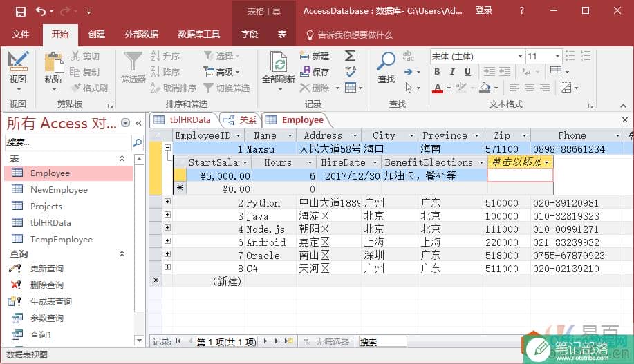634x364 pixels.
Task: Click the Find (查找) magnifier icon
Action: tap(386, 61)
